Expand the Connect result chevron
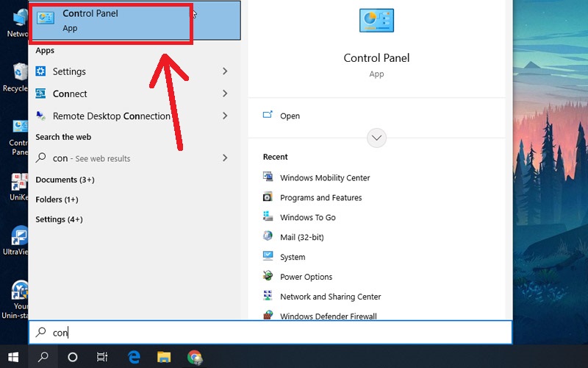This screenshot has height=368, width=588. pyautogui.click(x=225, y=93)
